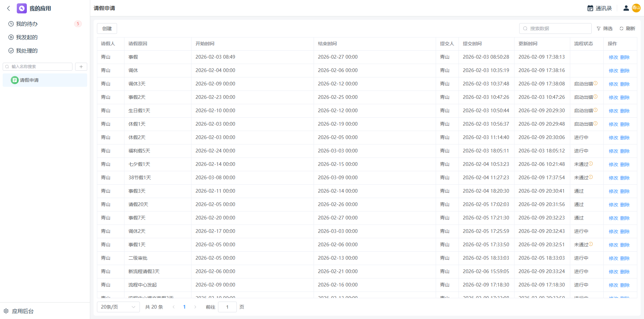Click the 创建 button

(107, 28)
